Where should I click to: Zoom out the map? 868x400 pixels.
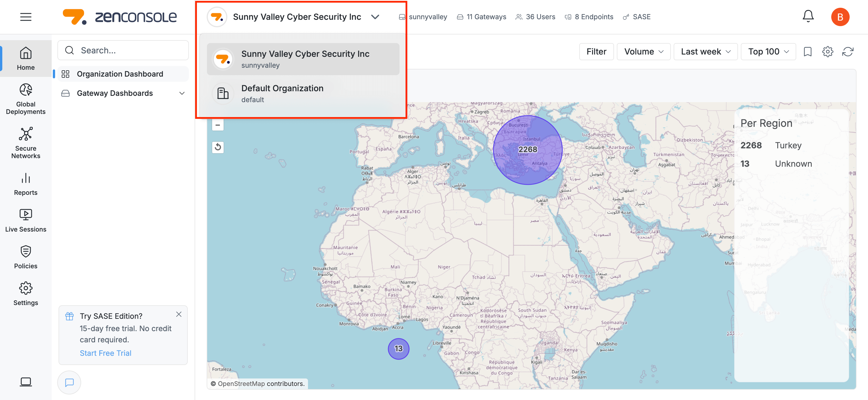218,125
